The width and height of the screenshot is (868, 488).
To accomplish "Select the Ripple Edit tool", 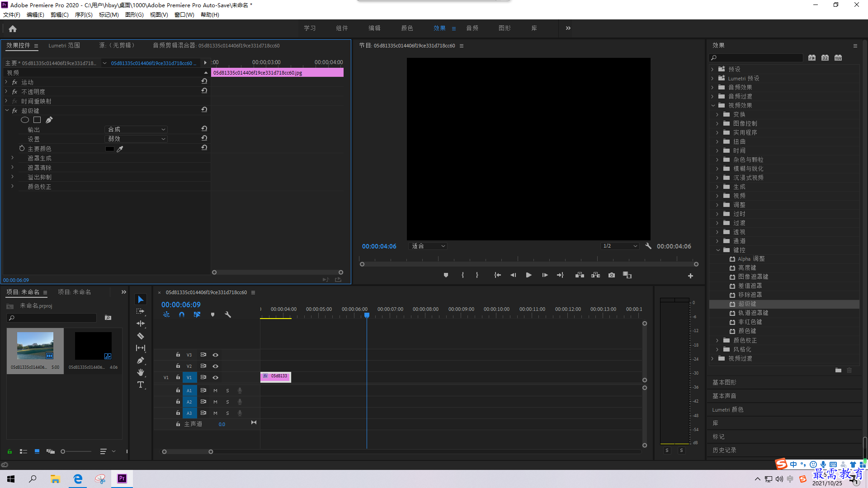I will (x=141, y=324).
